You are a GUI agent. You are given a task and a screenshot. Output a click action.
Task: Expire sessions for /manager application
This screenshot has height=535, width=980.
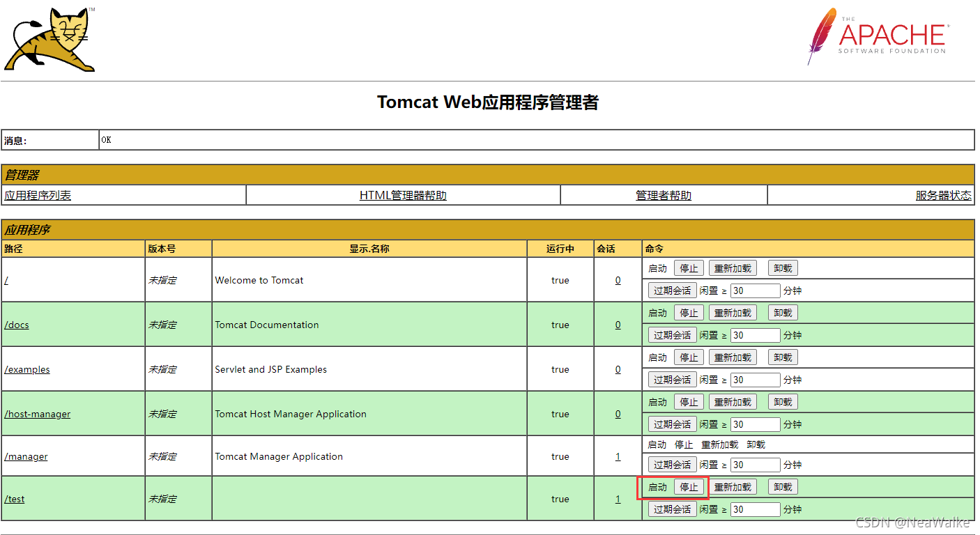[672, 465]
